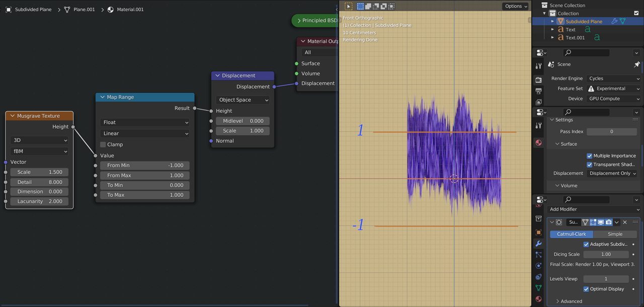Select the tweak select tool icon
Image resolution: width=644 pixels, height=307 pixels.
click(x=348, y=6)
